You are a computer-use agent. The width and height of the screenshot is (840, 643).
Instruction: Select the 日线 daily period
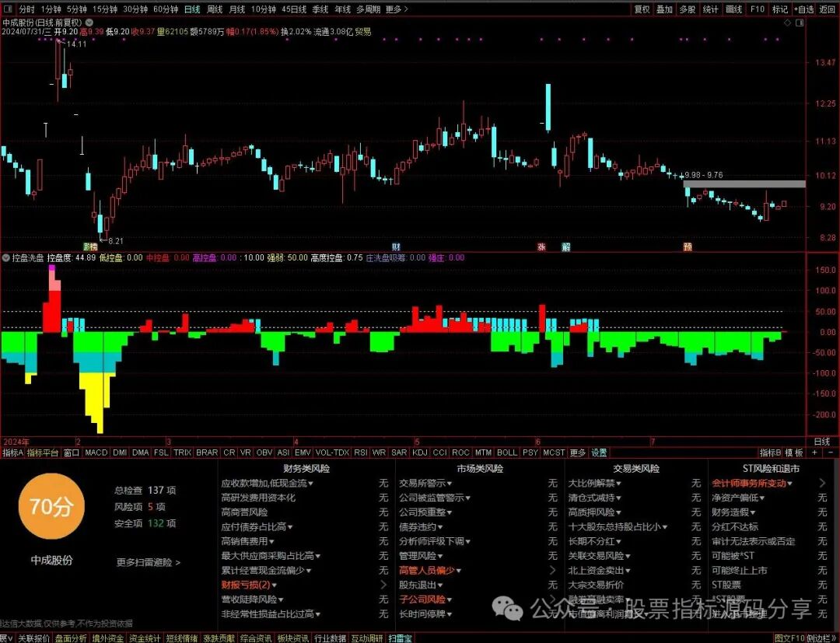[x=192, y=9]
